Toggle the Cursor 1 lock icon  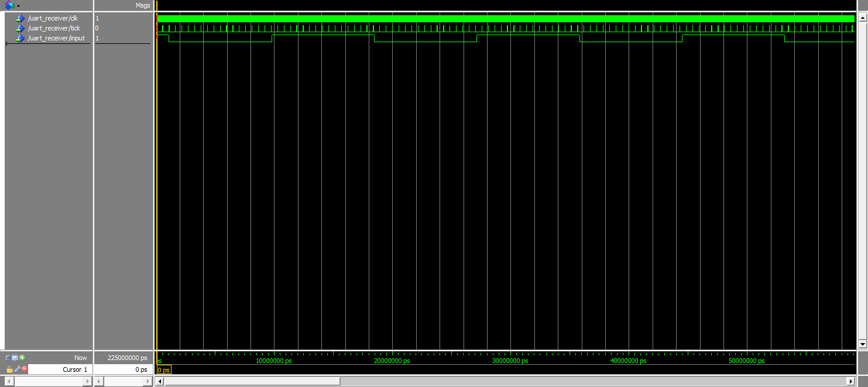tap(9, 369)
